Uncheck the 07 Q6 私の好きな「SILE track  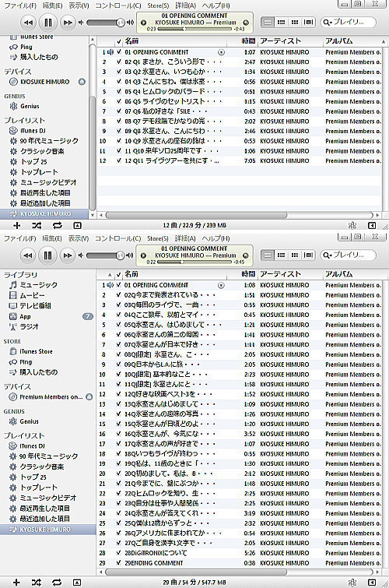click(118, 111)
